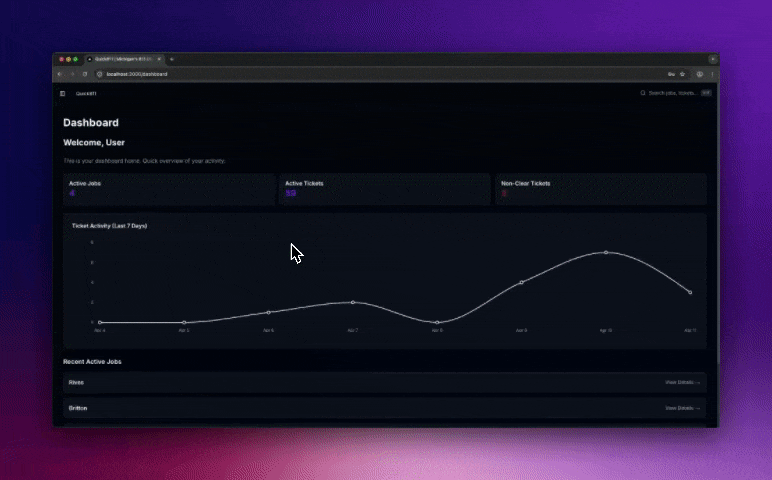The height and width of the screenshot is (480, 772).
Task: Select the Britton job row
Action: pyautogui.click(x=385, y=408)
